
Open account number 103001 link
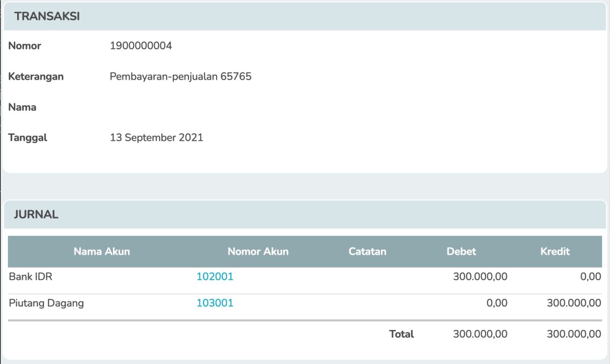215,304
